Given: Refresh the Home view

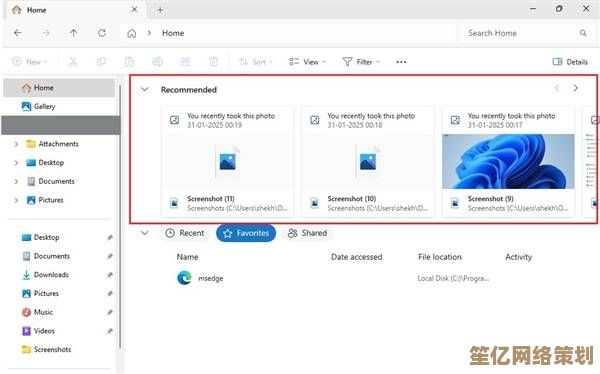Looking at the screenshot, I should click(x=102, y=33).
